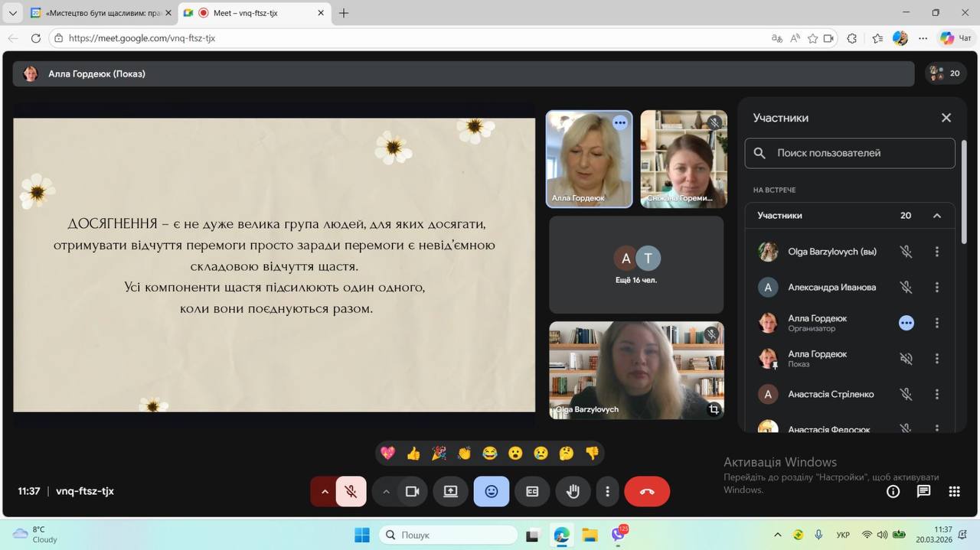
Task: Close the Участники side panel
Action: [946, 118]
